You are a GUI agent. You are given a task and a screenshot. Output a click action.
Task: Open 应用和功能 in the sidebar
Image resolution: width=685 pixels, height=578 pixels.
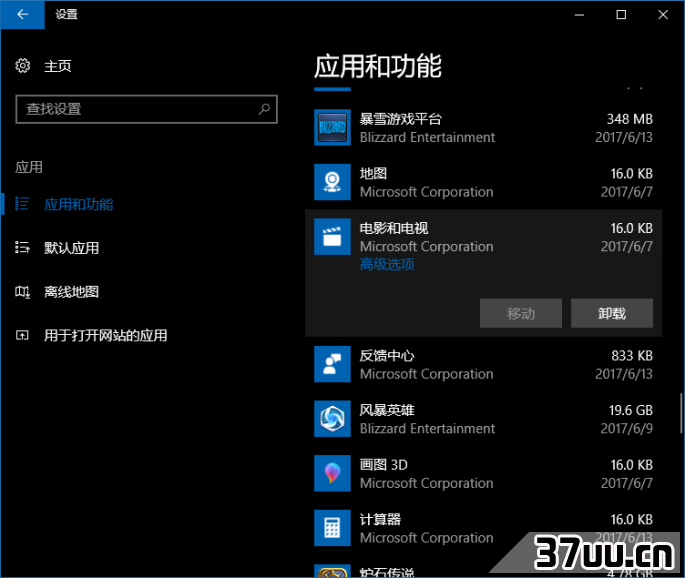(x=79, y=204)
